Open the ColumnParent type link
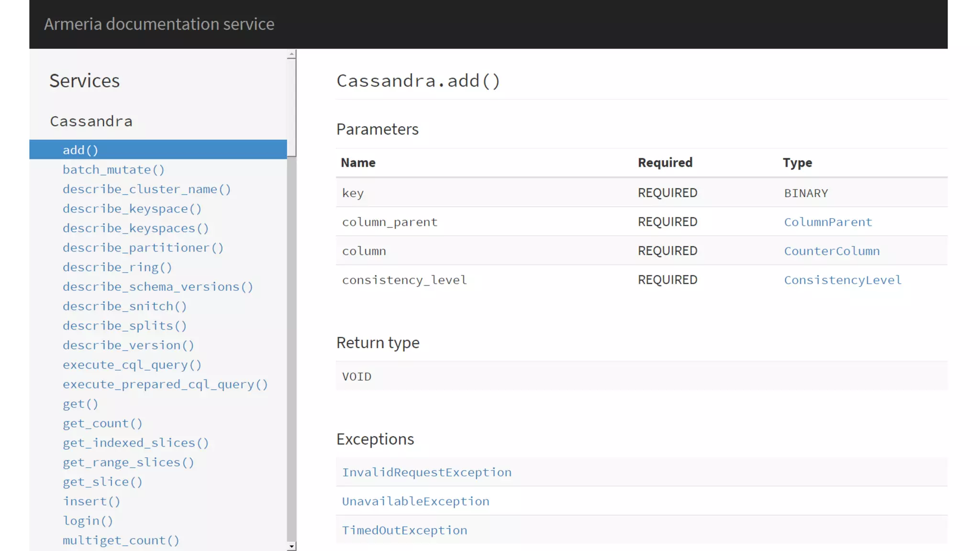Screen dimensions: 980x551 pos(828,222)
